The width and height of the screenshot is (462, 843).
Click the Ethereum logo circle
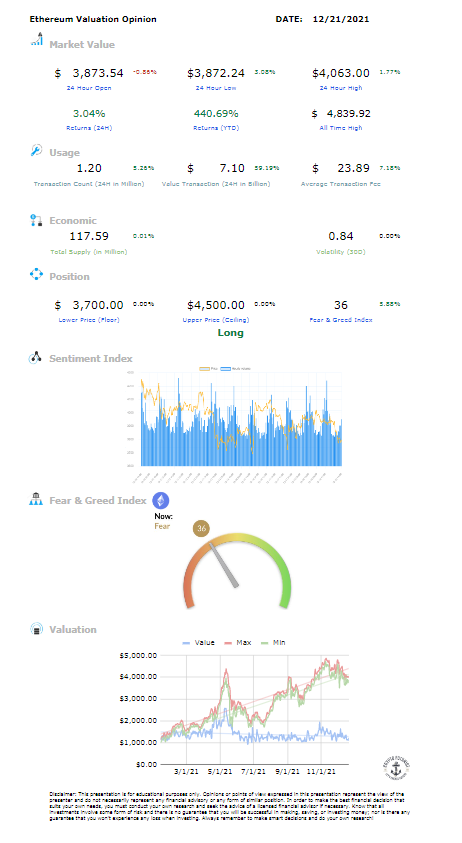(160, 501)
